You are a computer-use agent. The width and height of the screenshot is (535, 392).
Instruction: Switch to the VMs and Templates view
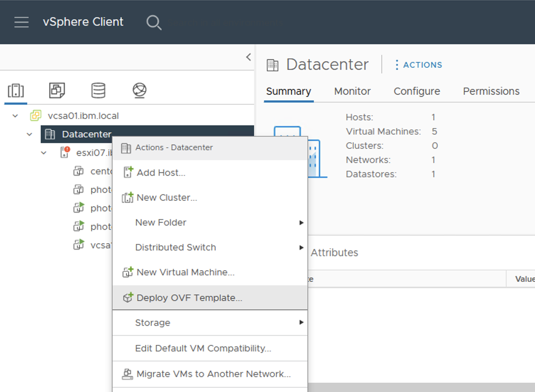[57, 90]
